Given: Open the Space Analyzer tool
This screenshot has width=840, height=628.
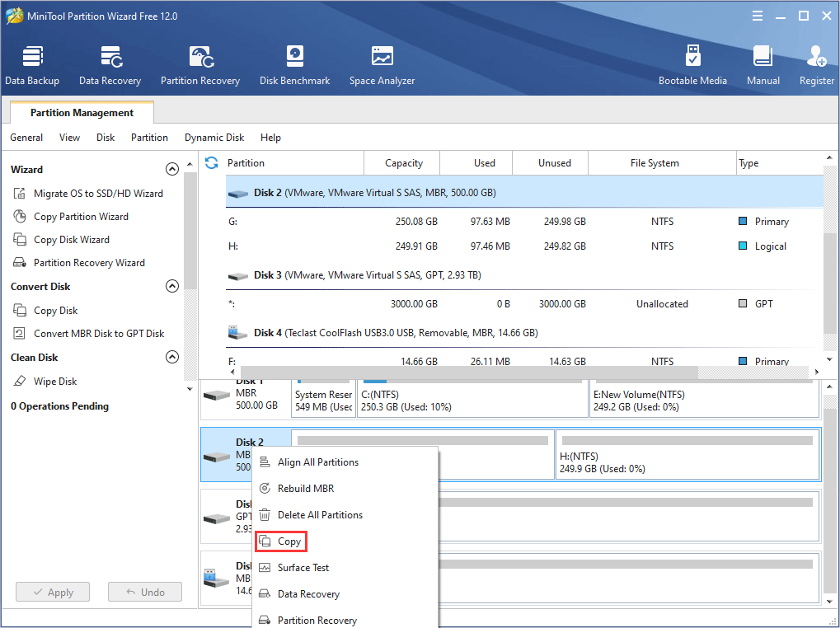Looking at the screenshot, I should (382, 65).
